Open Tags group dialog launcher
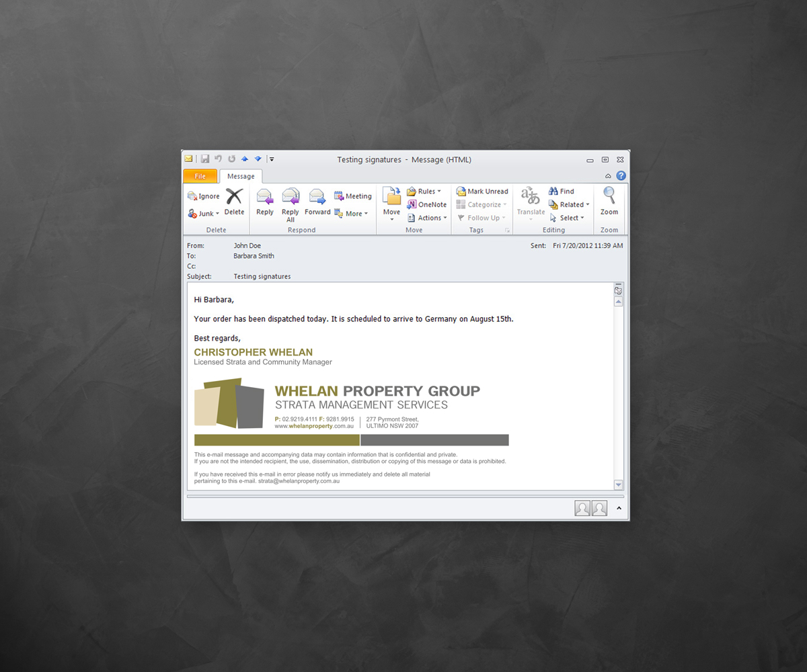807x672 pixels. pyautogui.click(x=507, y=230)
